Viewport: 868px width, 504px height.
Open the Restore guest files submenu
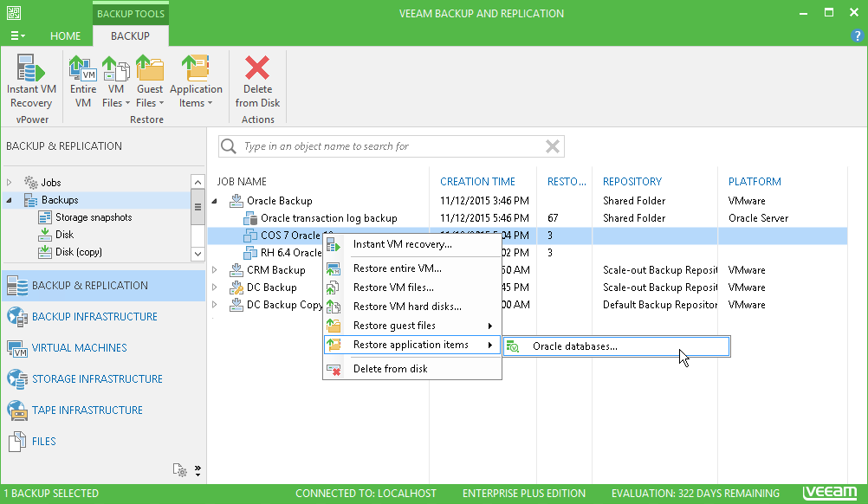pos(412,326)
